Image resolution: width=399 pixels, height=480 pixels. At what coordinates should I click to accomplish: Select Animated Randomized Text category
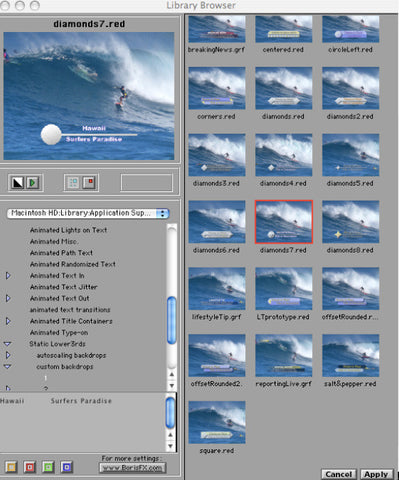point(73,264)
